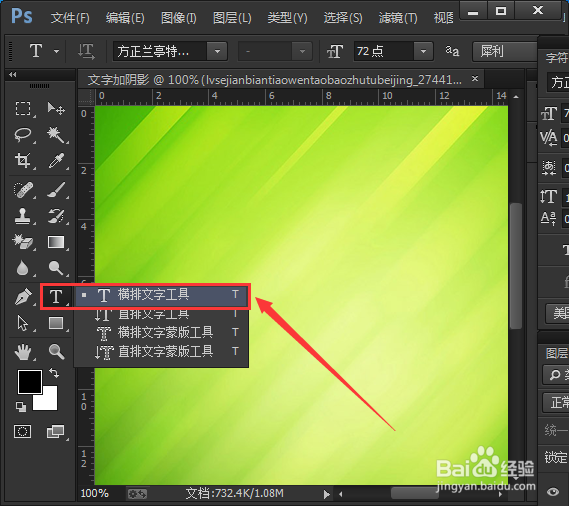Click the 72 点 font size field

[384, 51]
